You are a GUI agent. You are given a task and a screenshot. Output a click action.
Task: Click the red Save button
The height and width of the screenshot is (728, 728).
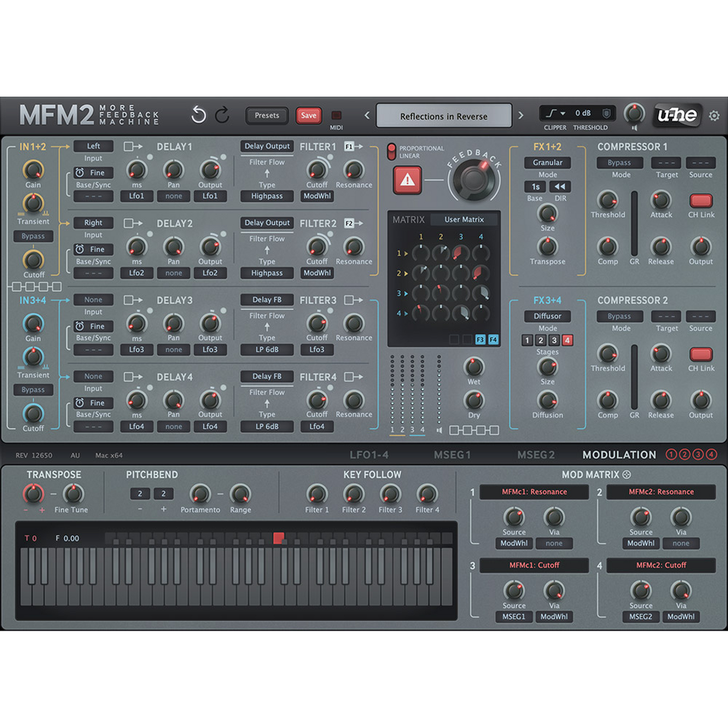coord(308,115)
